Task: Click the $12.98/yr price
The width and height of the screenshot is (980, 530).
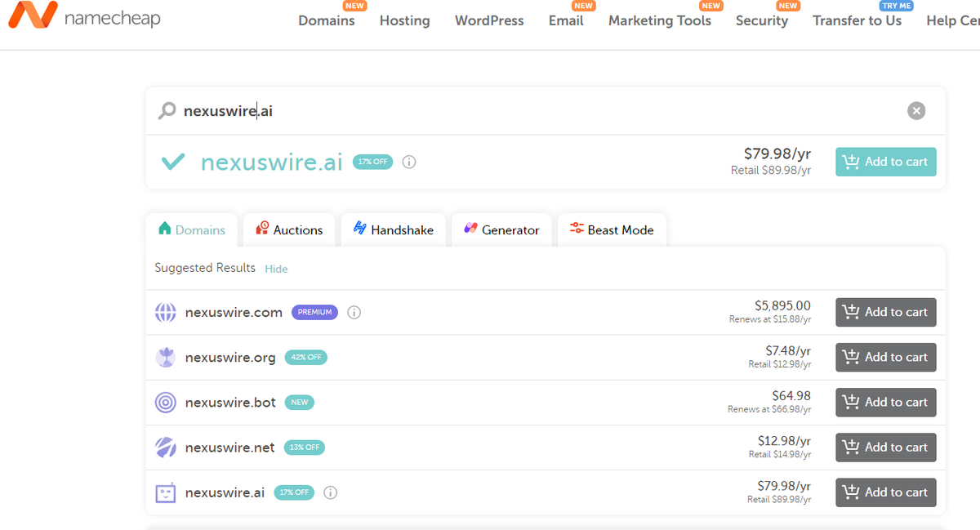Action: tap(784, 440)
